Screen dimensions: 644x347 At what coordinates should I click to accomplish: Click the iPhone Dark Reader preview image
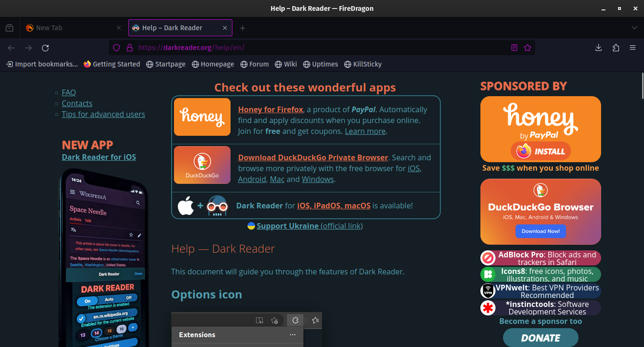tap(104, 257)
